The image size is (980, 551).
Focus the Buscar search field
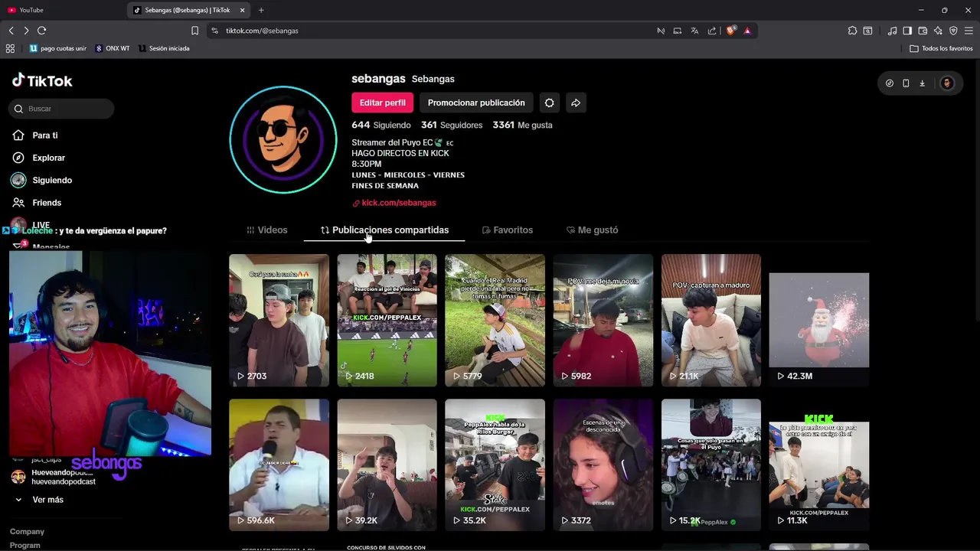[62, 109]
